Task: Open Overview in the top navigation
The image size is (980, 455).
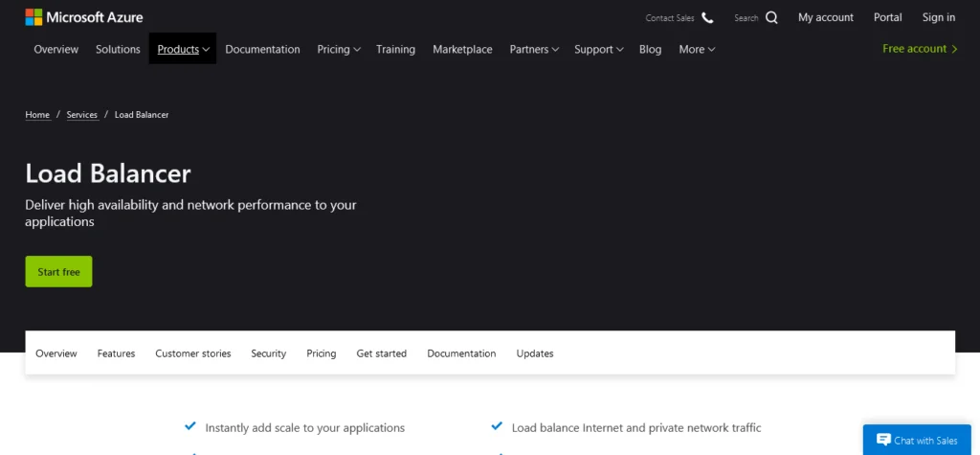Action: tap(56, 50)
